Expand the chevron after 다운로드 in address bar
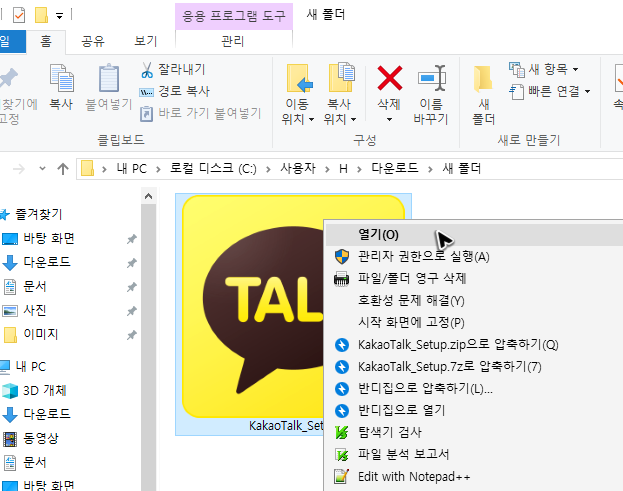This screenshot has width=623, height=491. tap(430, 170)
